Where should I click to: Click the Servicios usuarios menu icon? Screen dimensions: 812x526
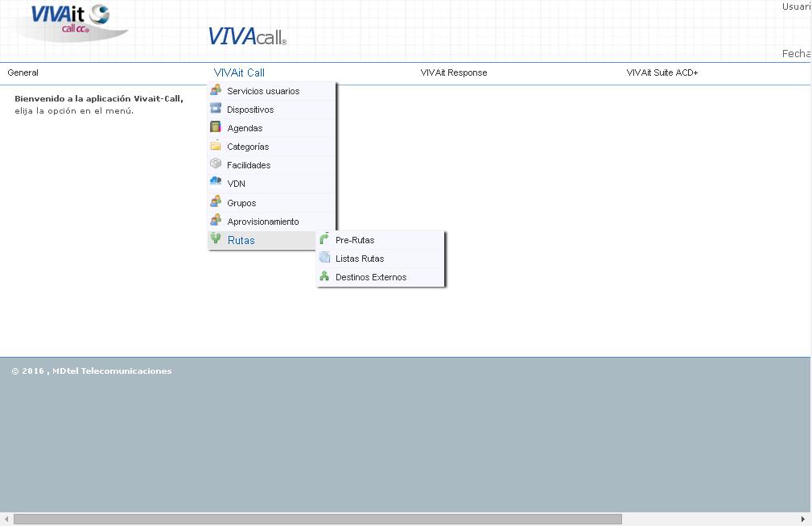216,90
